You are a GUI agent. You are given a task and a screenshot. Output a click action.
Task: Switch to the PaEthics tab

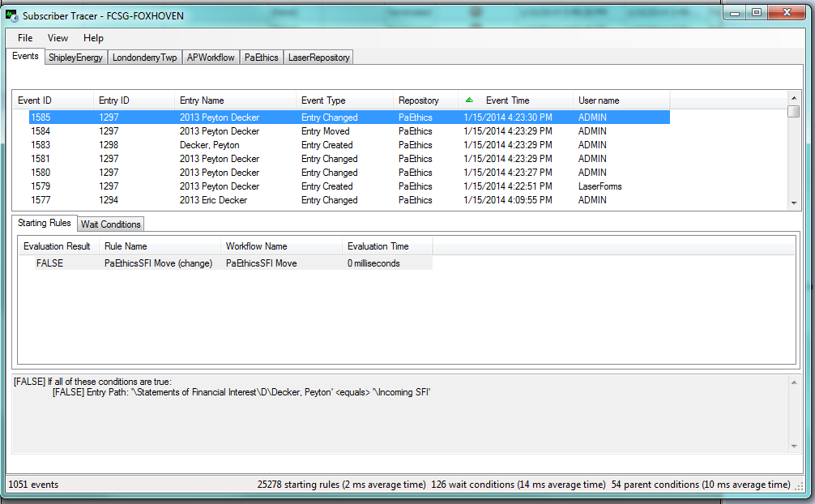(x=262, y=58)
